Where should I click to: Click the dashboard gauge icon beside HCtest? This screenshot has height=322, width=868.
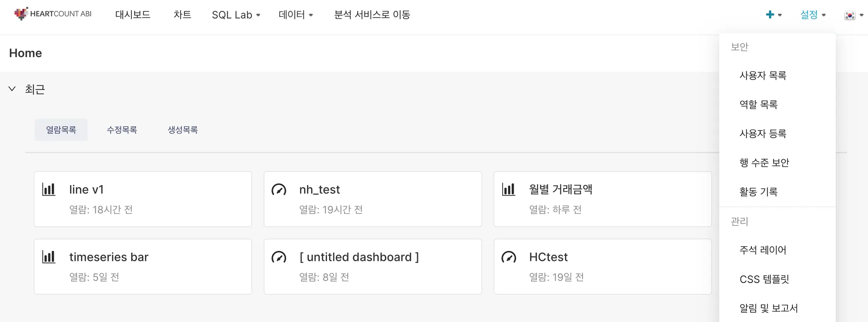point(509,257)
